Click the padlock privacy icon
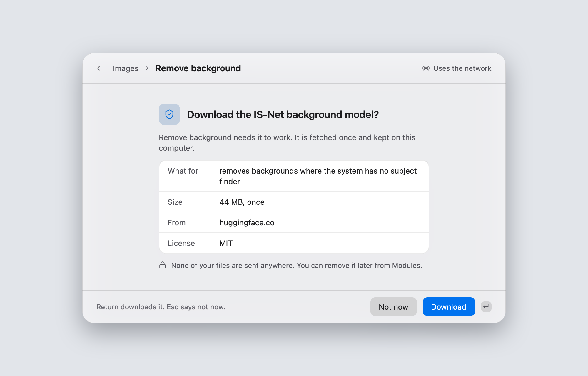The image size is (588, 376). [x=163, y=265]
